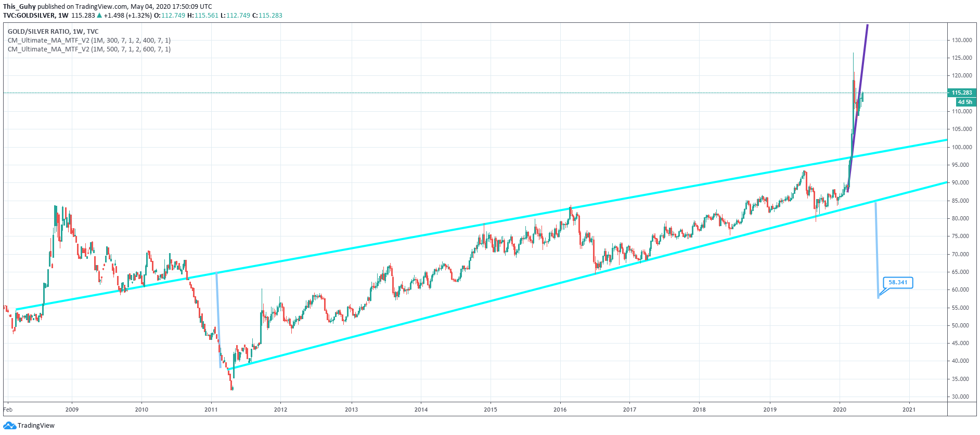Click the 2015 year label on time axis
980x435 pixels.
pyautogui.click(x=491, y=410)
